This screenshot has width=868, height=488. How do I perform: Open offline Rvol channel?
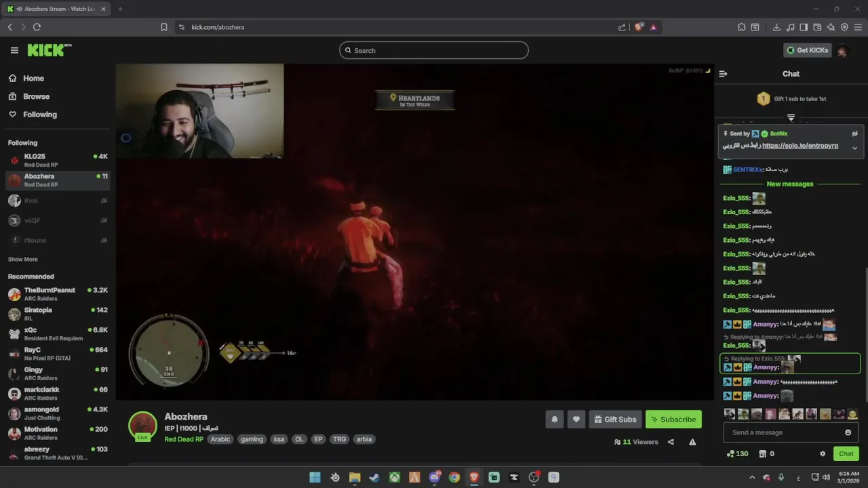pos(58,201)
